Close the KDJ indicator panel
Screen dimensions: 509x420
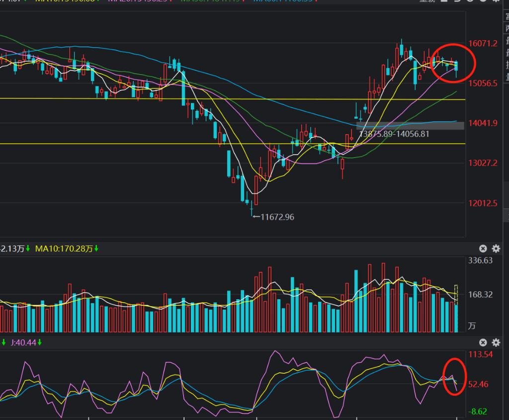(483, 342)
